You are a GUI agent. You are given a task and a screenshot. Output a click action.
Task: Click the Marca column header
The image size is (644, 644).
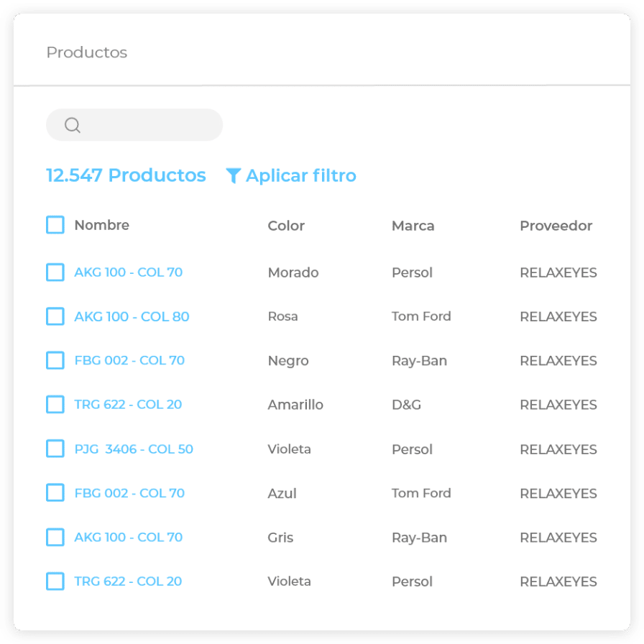[x=413, y=226]
